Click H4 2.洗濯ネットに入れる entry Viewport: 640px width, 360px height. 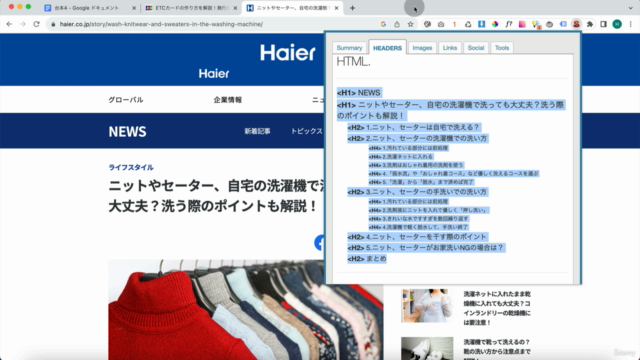[x=401, y=157]
